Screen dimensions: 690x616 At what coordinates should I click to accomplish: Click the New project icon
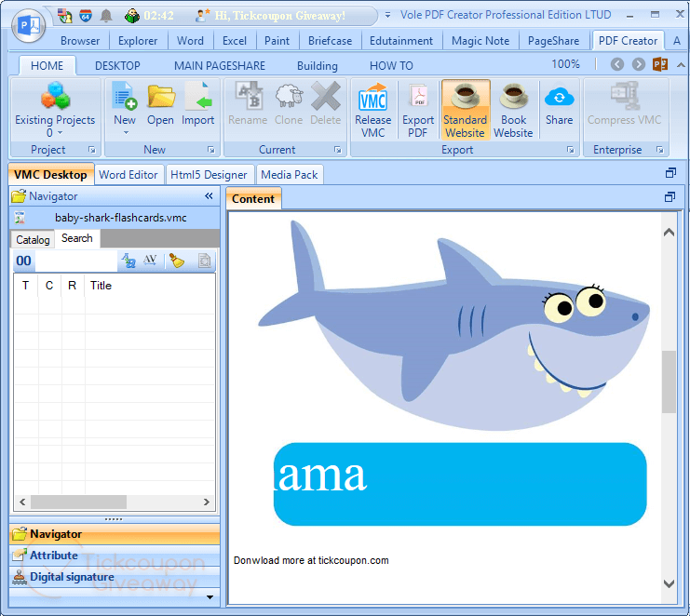pyautogui.click(x=125, y=96)
